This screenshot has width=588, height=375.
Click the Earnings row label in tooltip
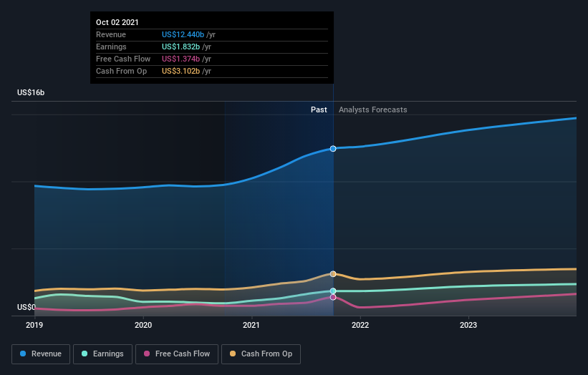coord(112,47)
